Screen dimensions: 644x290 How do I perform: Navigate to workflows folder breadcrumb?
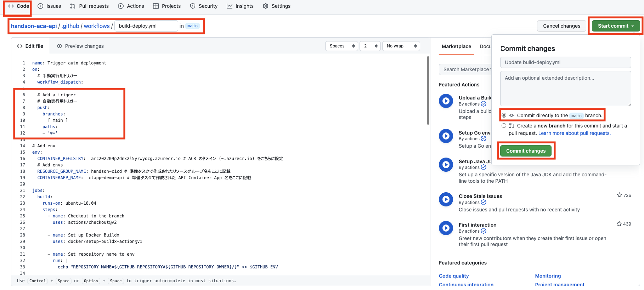[97, 26]
